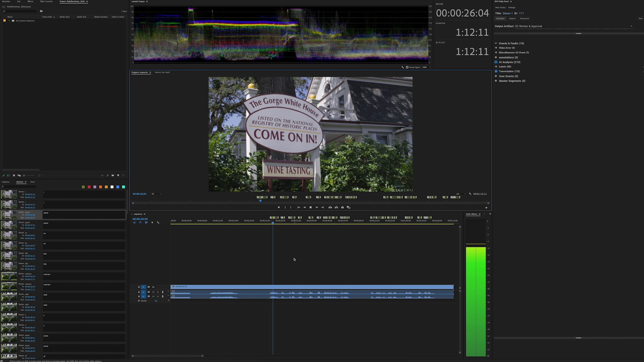This screenshot has height=362, width=644.
Task: Open Resources tab in Rally Panel
Action: point(525,19)
